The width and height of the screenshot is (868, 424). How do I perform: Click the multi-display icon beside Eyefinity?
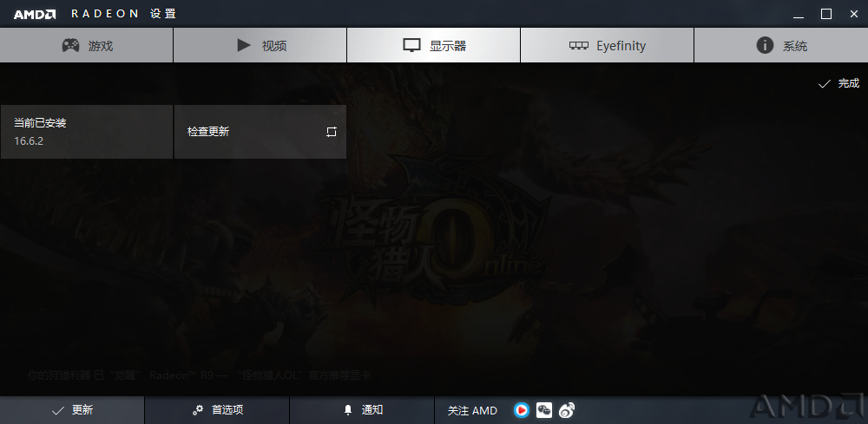579,46
